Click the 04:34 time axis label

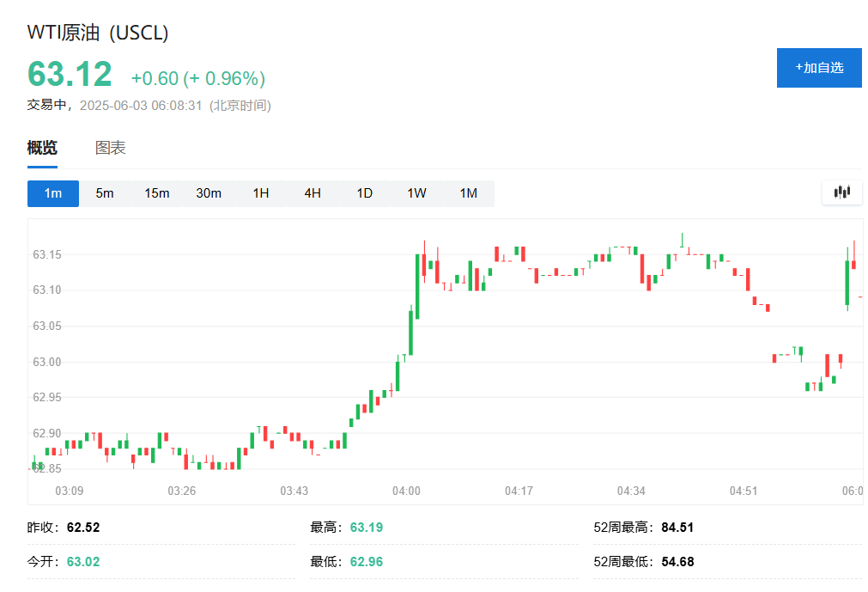click(x=631, y=491)
